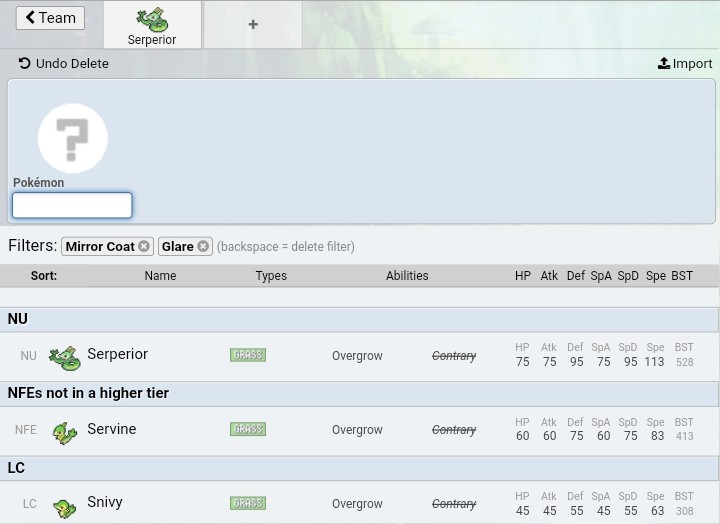The width and height of the screenshot is (720, 524).
Task: Click the question mark Pokémon placeholder sprite
Action: pyautogui.click(x=73, y=138)
